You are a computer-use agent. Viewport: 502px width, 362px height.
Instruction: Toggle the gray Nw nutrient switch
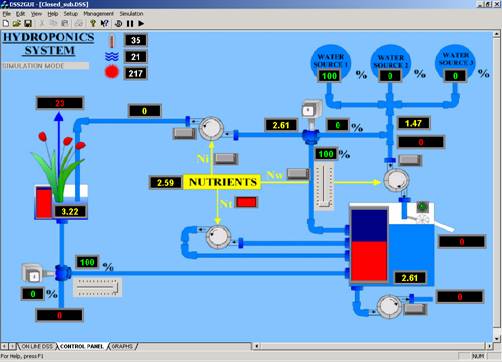298,174
